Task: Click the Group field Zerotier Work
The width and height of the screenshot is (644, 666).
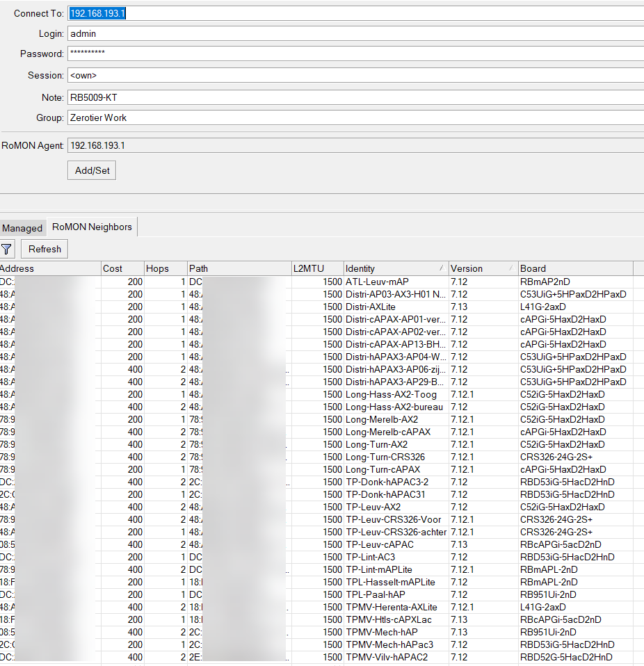Action: tap(355, 117)
